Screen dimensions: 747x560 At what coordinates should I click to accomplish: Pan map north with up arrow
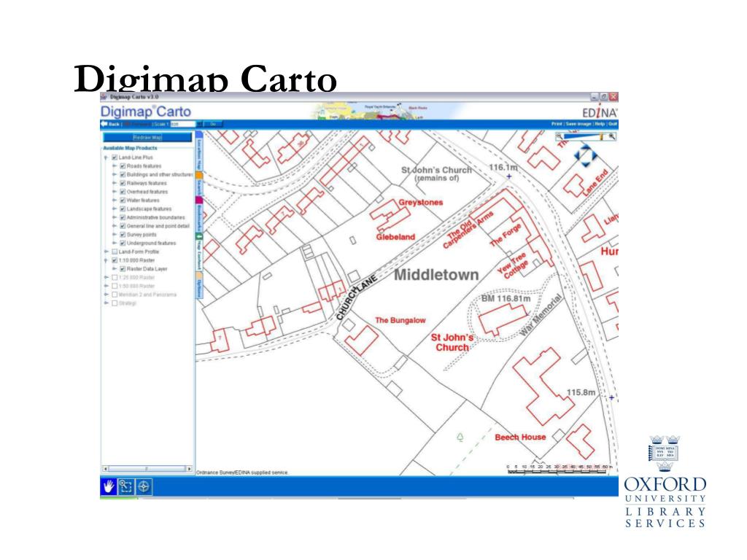(586, 148)
